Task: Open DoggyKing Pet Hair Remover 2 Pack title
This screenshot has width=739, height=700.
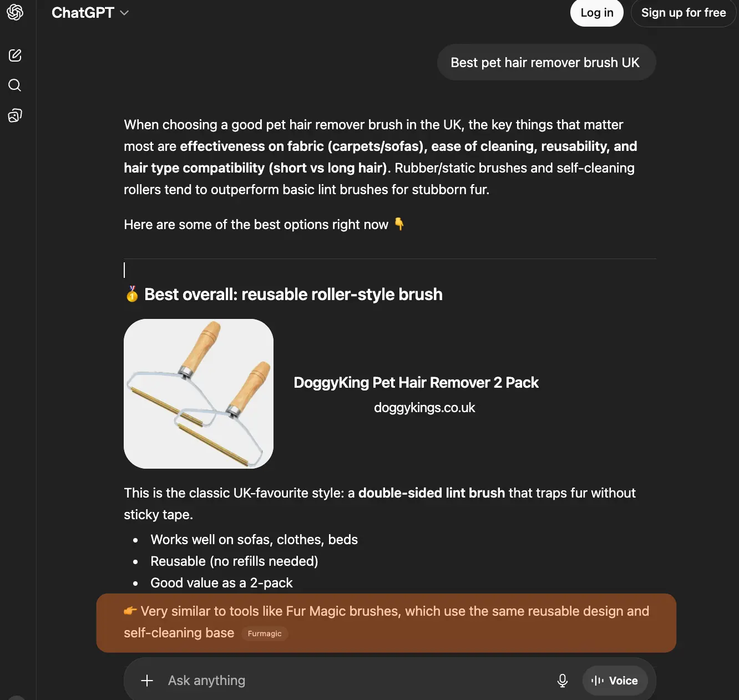Action: point(416,383)
